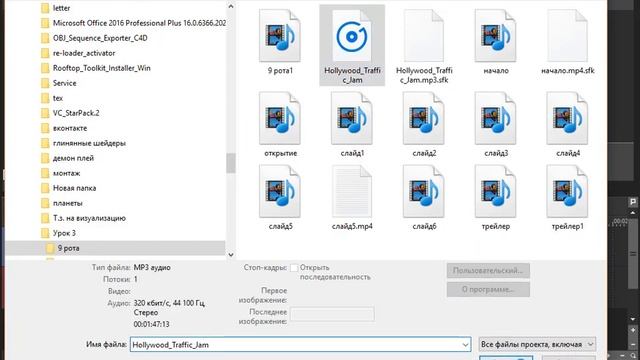Open the Т.з. на визуализацию folder

click(84, 218)
